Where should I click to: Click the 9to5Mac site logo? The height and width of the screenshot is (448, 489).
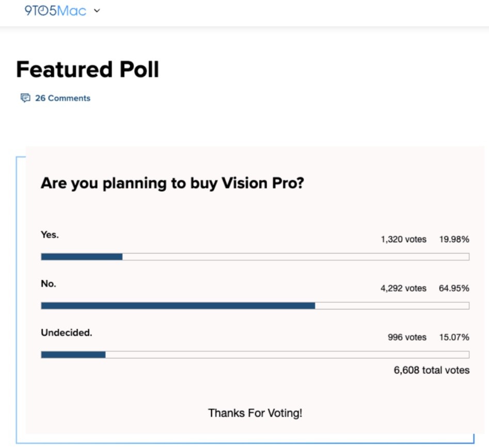(55, 10)
